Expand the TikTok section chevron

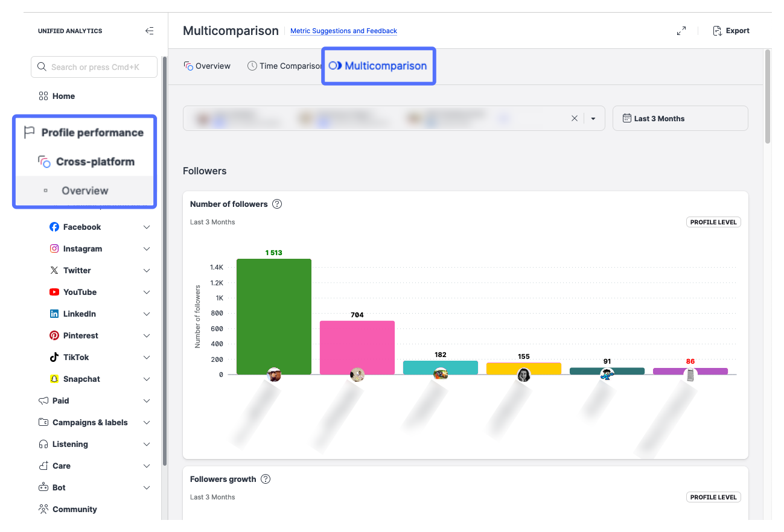tap(147, 357)
